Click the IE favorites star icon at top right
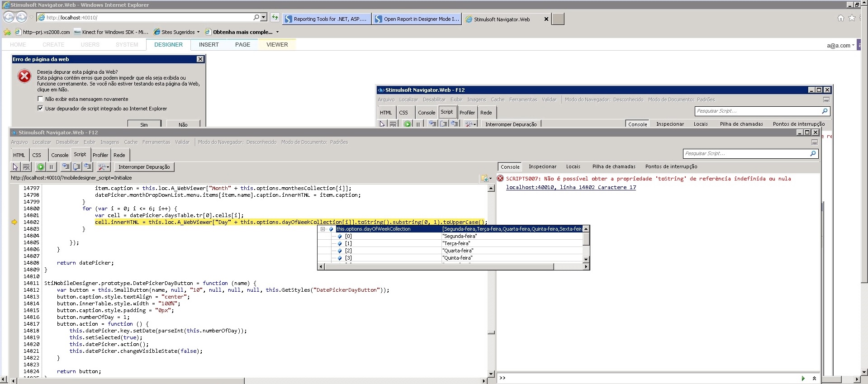868x384 pixels. 852,18
